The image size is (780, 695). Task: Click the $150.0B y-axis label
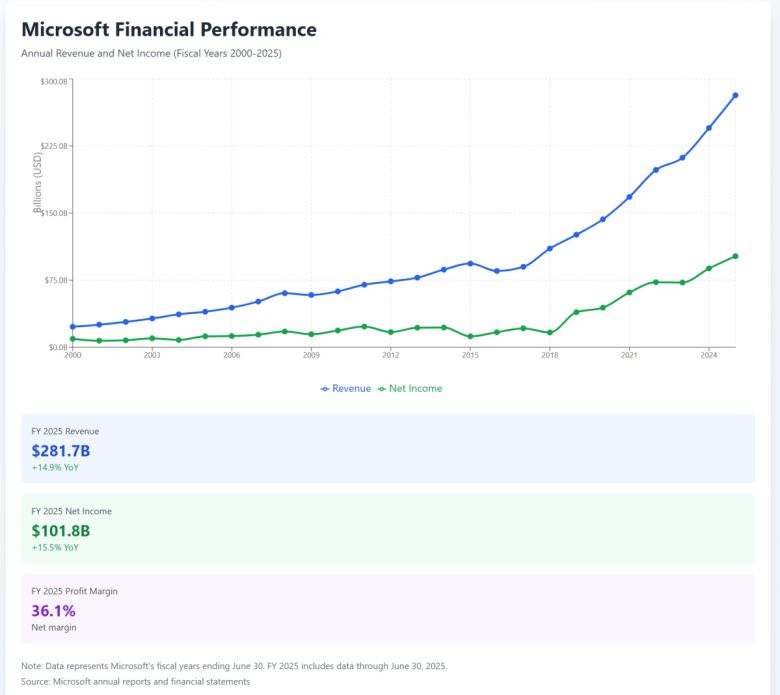tap(53, 213)
